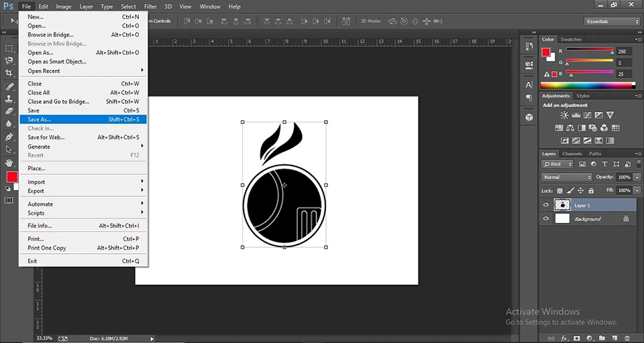Toggle lock all padlock icon
The image size is (644, 343).
coord(591,191)
